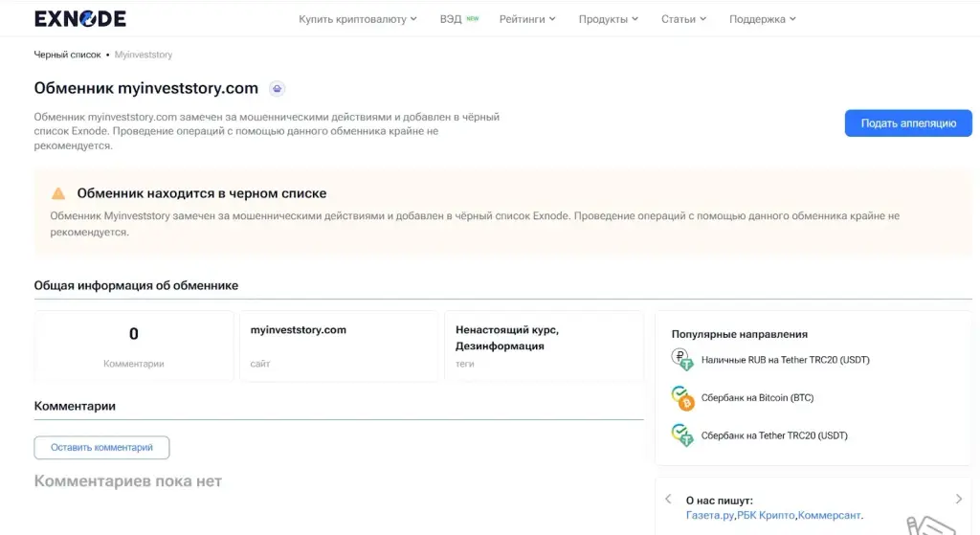Click the myinveststory.com site card
Viewport: 980px width, 535px height.
[339, 346]
